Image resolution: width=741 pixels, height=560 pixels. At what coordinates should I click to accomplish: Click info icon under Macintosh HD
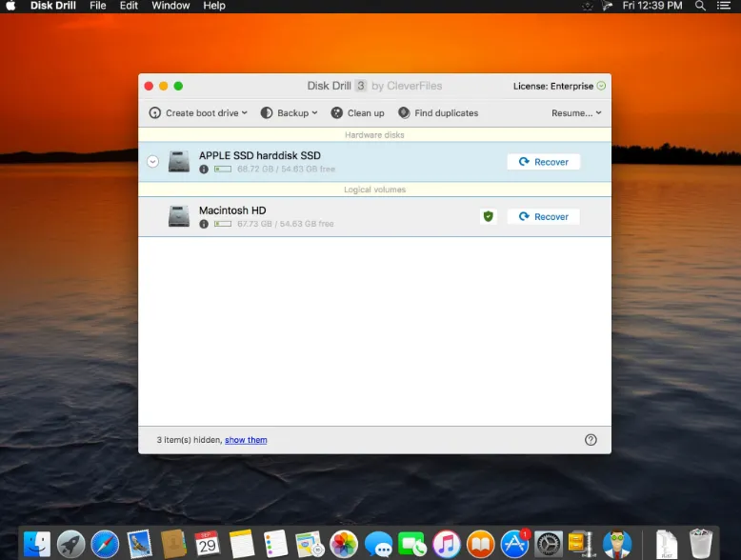coord(204,224)
